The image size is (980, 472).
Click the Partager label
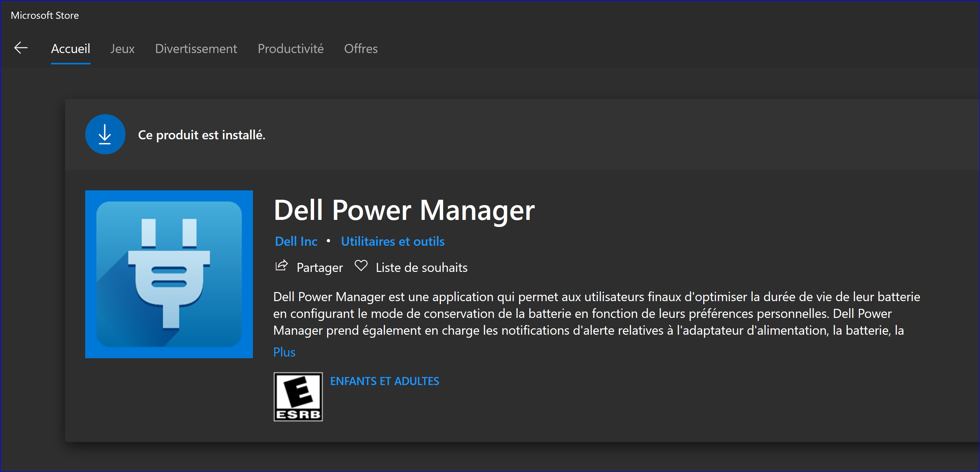click(x=319, y=268)
